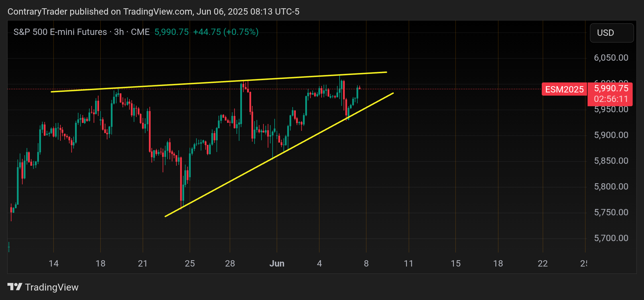The image size is (644, 300).
Task: Click the ContraryTrader published header text
Action: pyautogui.click(x=153, y=11)
